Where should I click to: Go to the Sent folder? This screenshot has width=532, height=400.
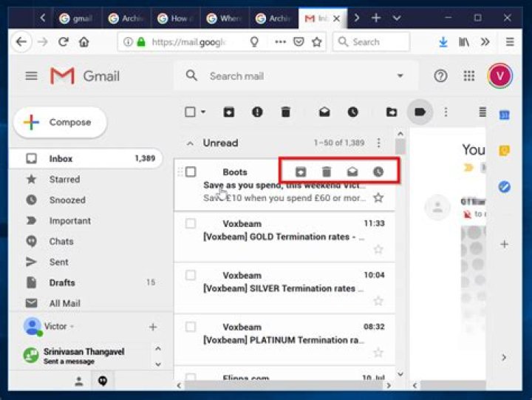pyautogui.click(x=59, y=262)
